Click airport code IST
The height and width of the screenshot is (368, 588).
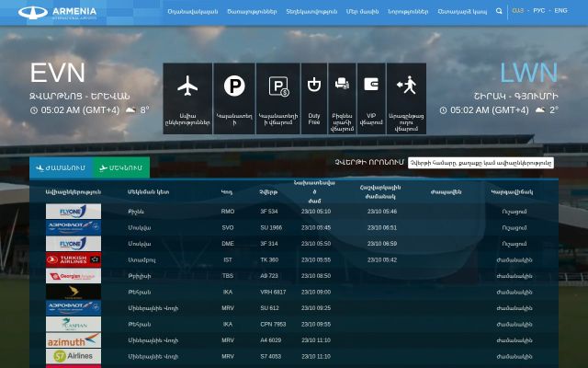click(x=228, y=259)
